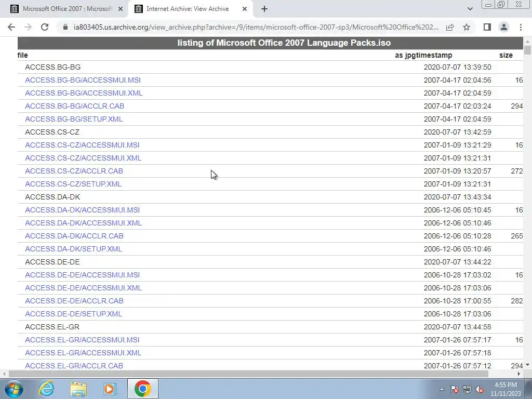This screenshot has height=399, width=532.
Task: Show hidden system tray icons
Action: tap(442, 390)
